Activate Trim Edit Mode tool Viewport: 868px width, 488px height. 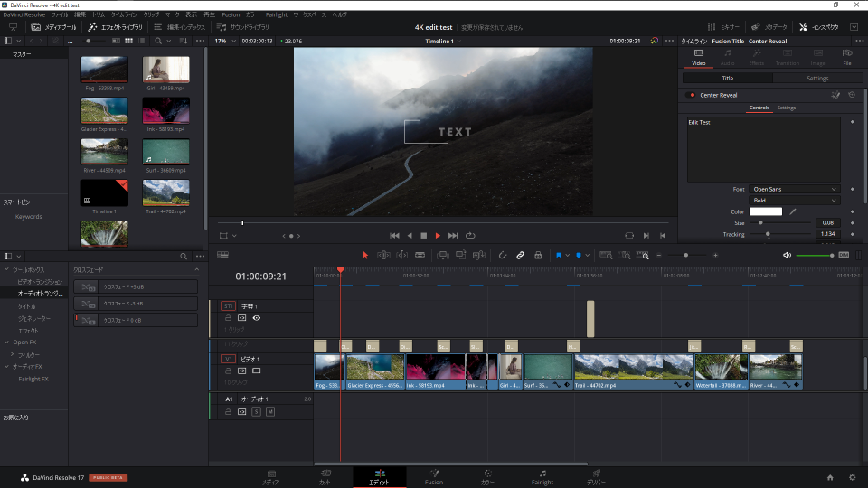tap(383, 255)
